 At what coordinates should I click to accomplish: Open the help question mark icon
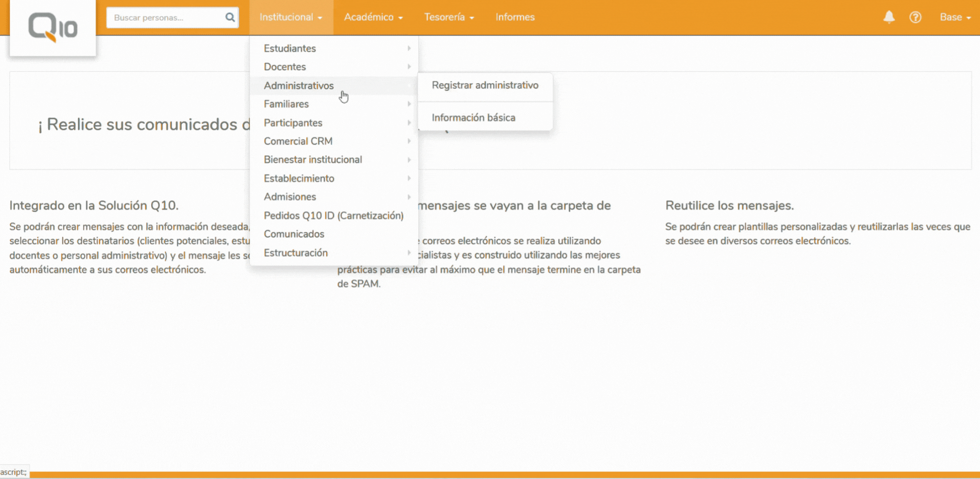[915, 17]
